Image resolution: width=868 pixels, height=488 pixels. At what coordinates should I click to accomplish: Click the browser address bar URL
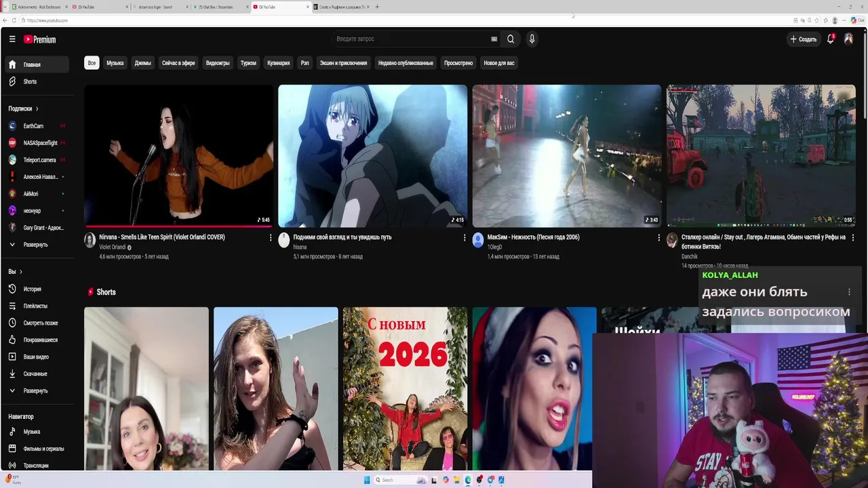tap(47, 20)
